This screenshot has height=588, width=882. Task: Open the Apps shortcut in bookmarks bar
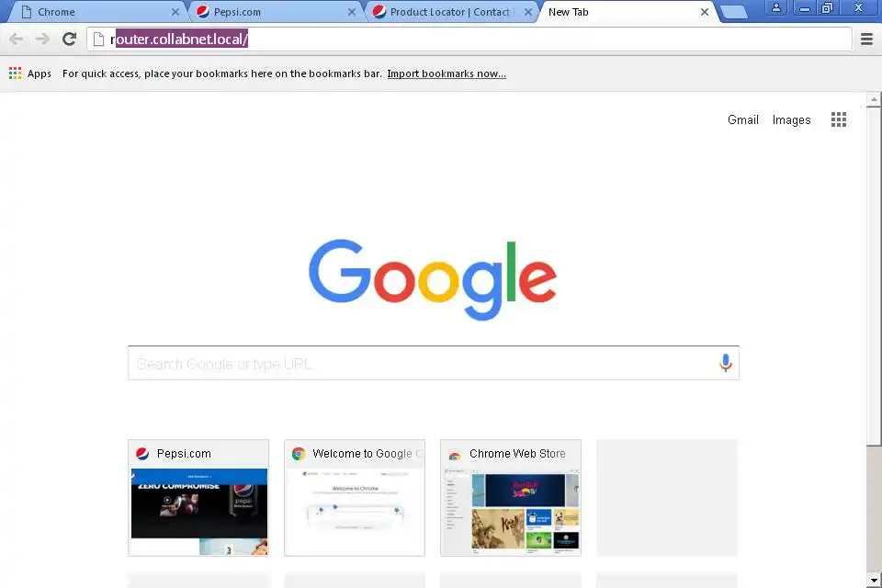[30, 73]
